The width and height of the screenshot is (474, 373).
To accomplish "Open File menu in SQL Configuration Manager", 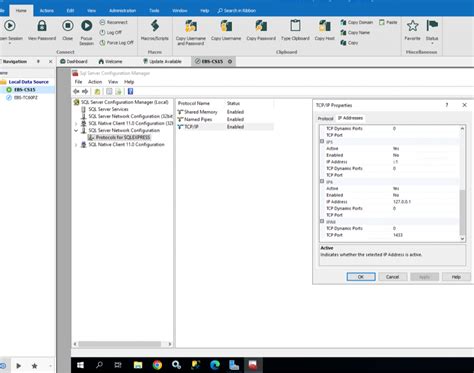I will click(x=78, y=82).
